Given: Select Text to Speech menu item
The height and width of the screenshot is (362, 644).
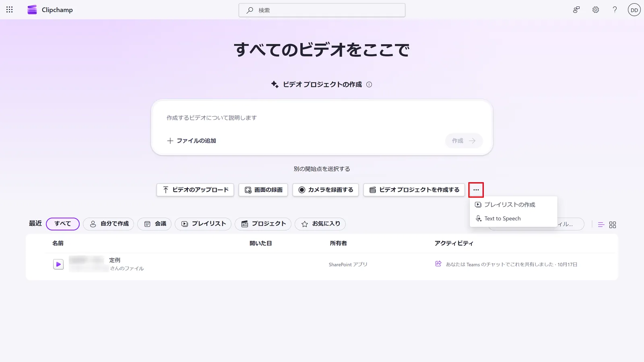Looking at the screenshot, I should pyautogui.click(x=514, y=218).
